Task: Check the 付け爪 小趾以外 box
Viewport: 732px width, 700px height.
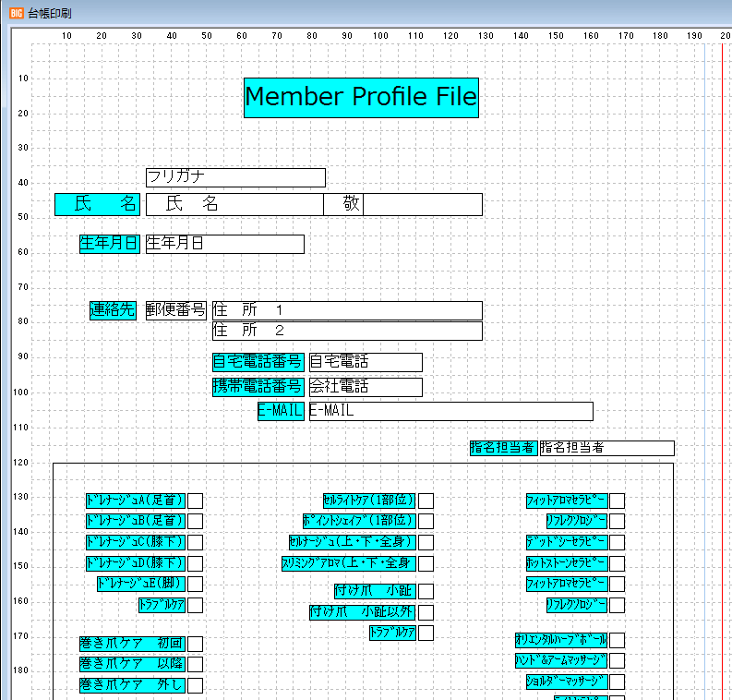Action: click(426, 612)
